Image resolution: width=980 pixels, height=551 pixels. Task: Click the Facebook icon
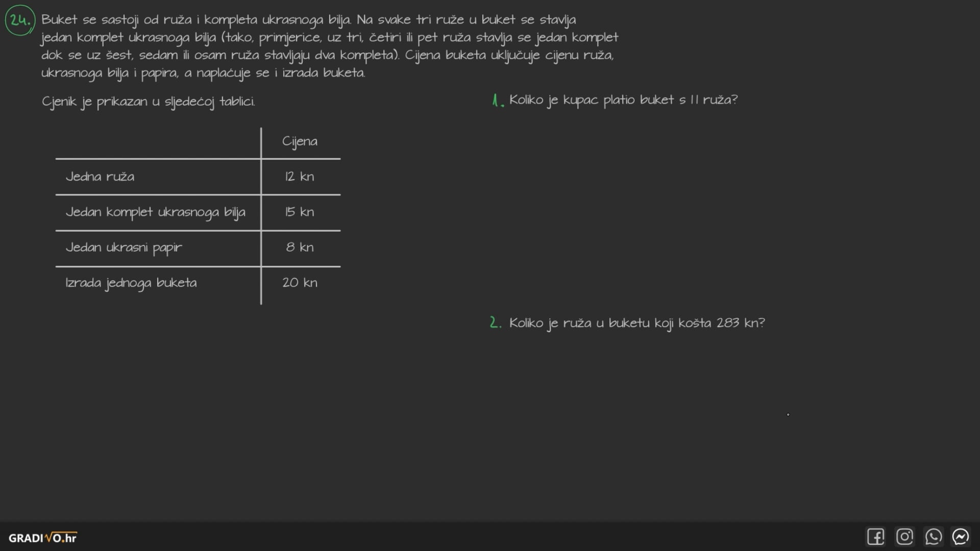tap(875, 537)
